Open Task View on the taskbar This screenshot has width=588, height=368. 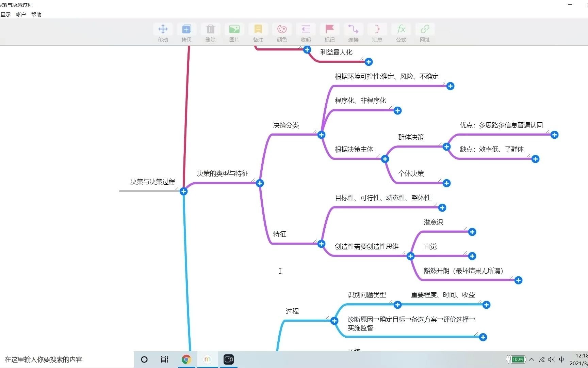pos(165,359)
